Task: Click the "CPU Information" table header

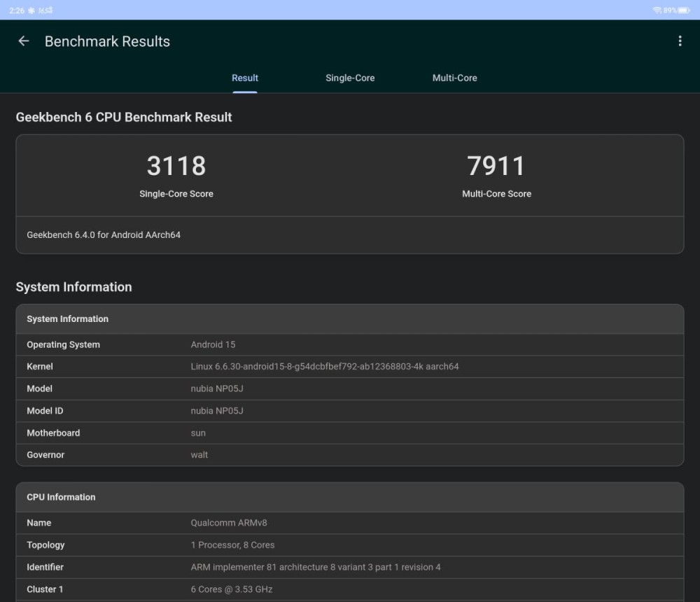Action: (x=350, y=497)
